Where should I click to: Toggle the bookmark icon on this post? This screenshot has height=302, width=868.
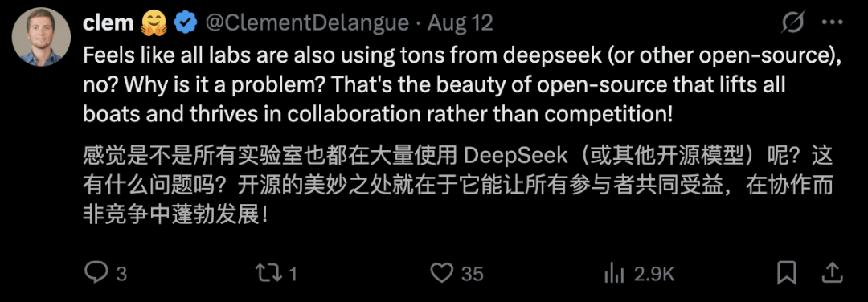click(x=787, y=273)
